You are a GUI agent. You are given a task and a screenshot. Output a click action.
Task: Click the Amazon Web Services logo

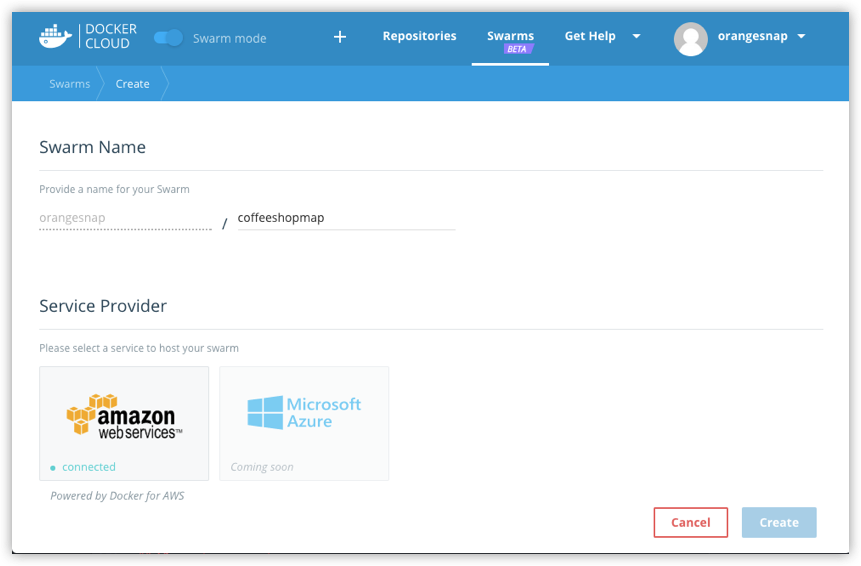[x=124, y=415]
